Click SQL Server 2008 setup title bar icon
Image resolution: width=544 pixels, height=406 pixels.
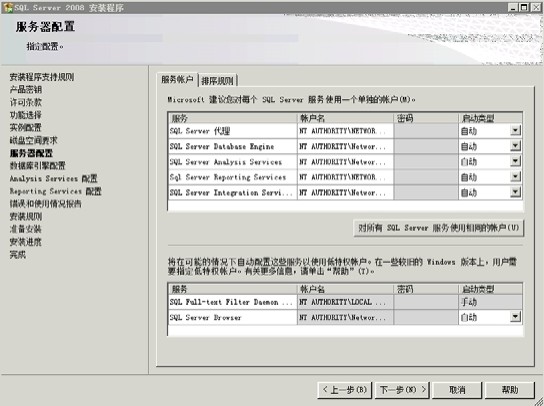coord(7,7)
